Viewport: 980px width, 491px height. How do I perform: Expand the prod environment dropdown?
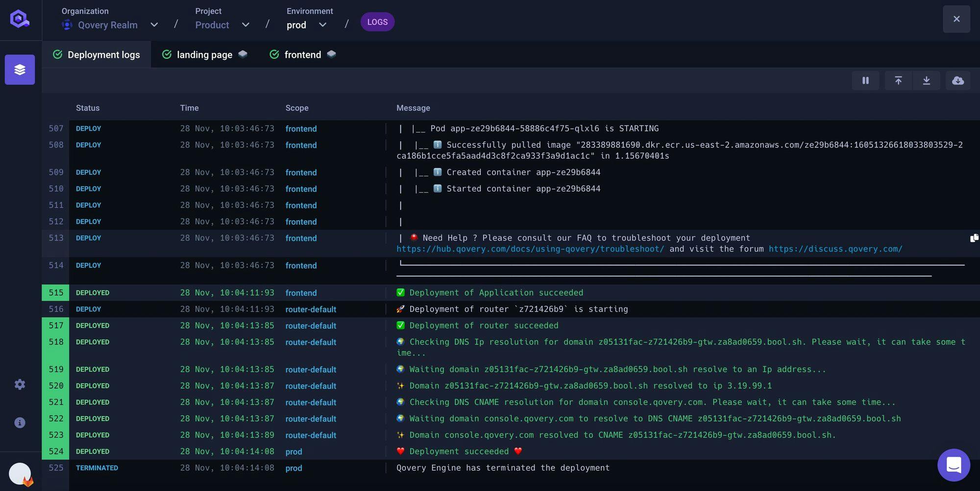pyautogui.click(x=322, y=25)
